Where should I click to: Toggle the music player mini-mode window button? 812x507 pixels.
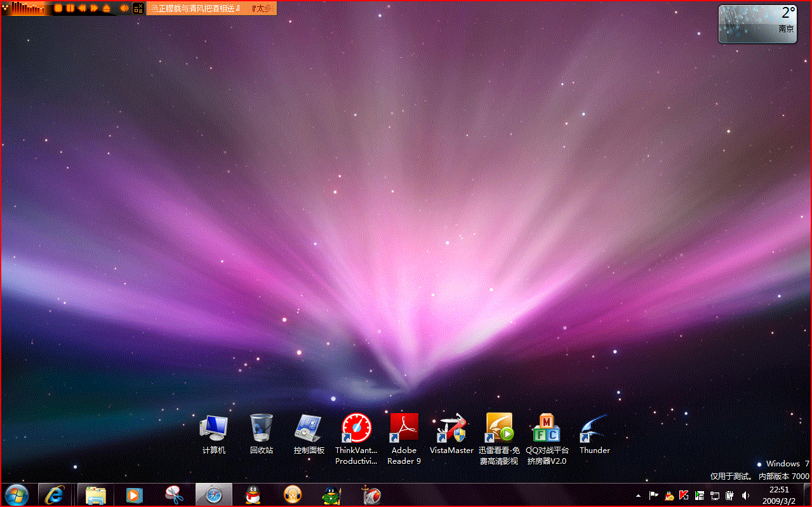point(138,8)
